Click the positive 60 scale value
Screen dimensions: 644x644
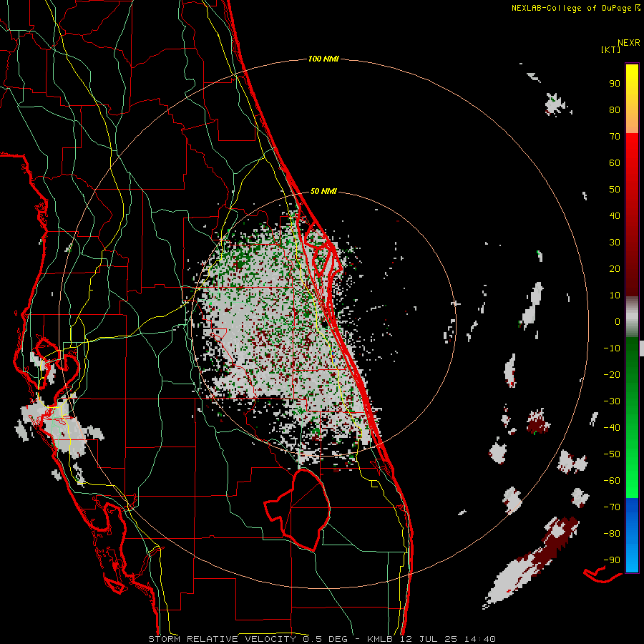click(x=615, y=163)
